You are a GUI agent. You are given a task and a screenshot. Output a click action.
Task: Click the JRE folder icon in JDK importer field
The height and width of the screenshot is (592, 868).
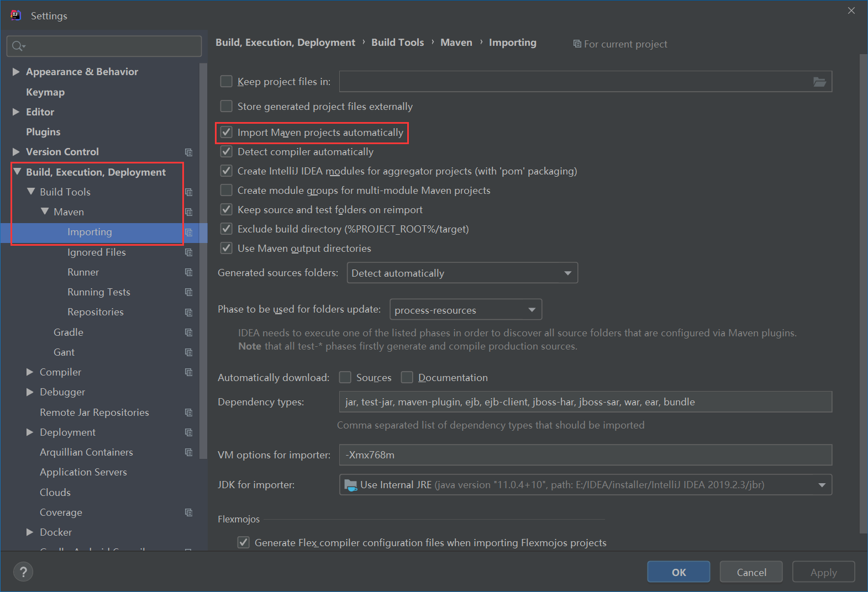350,485
